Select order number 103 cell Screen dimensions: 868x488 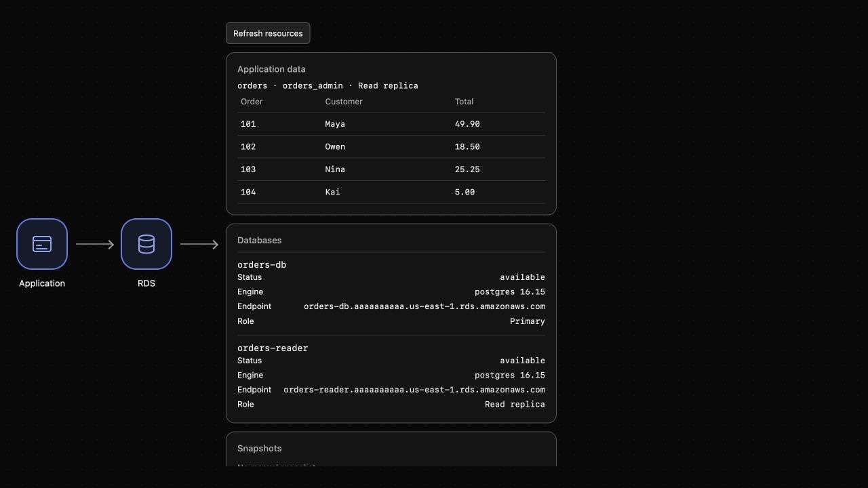coord(248,169)
